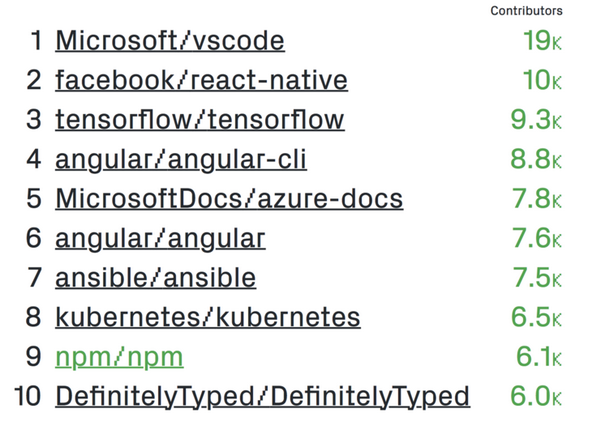This screenshot has width=600, height=422.
Task: Follow the MicrosoftDocs/azure-docs link
Action: tap(229, 199)
